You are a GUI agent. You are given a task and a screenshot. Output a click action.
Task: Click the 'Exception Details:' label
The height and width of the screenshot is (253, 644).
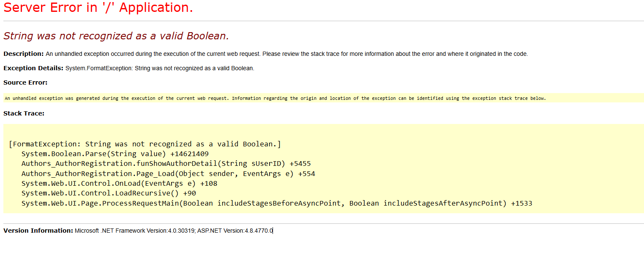click(x=33, y=68)
